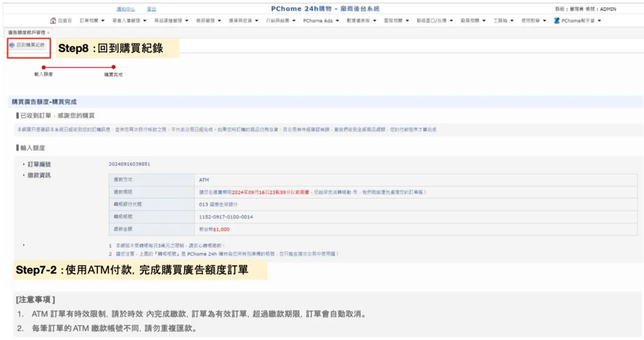Click the 購買完成 step marker dot
Screen dimensions: 644x340
[113, 67]
